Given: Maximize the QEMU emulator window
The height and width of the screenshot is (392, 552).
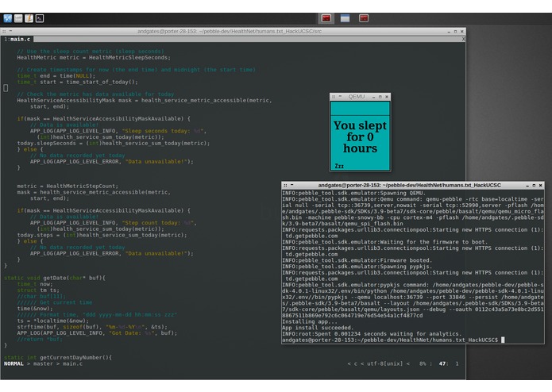Looking at the screenshot, I should point(380,97).
